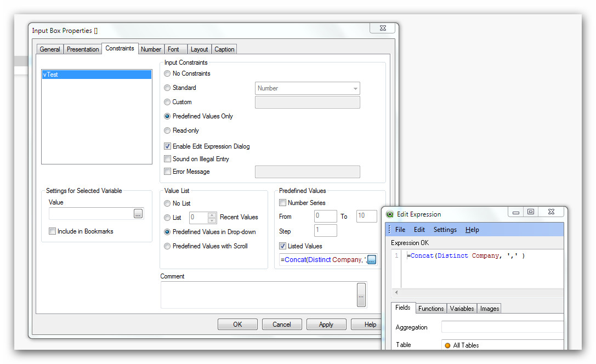This screenshot has width=596, height=364.
Task: Click the To value field
Action: pos(366,216)
